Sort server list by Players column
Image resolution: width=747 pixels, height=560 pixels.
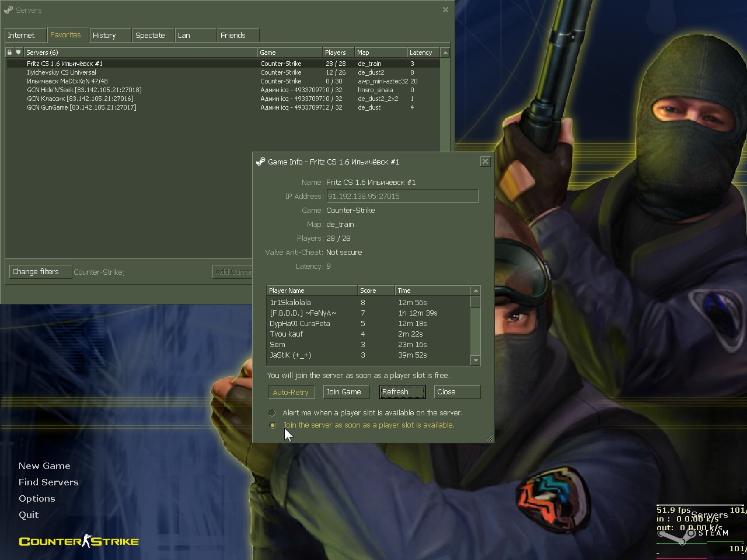click(338, 52)
